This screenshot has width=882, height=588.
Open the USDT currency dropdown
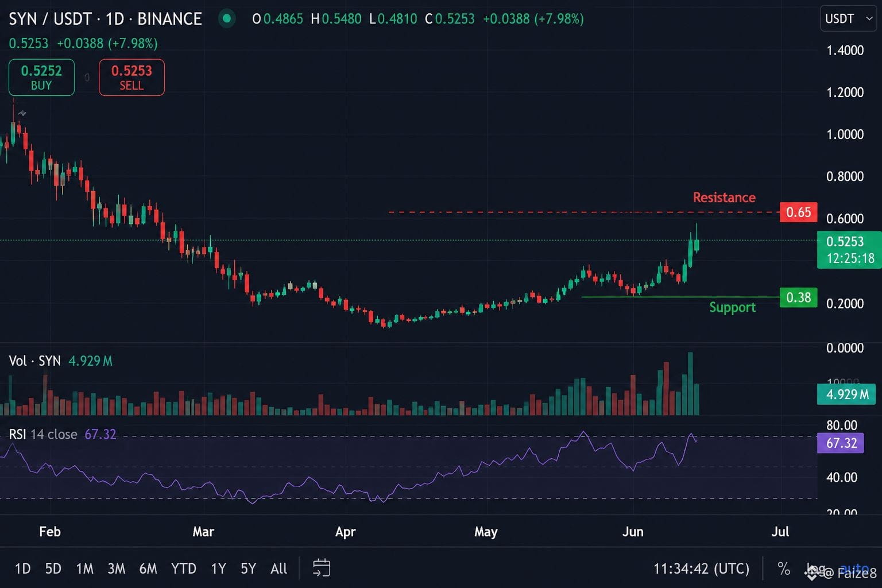pyautogui.click(x=849, y=19)
